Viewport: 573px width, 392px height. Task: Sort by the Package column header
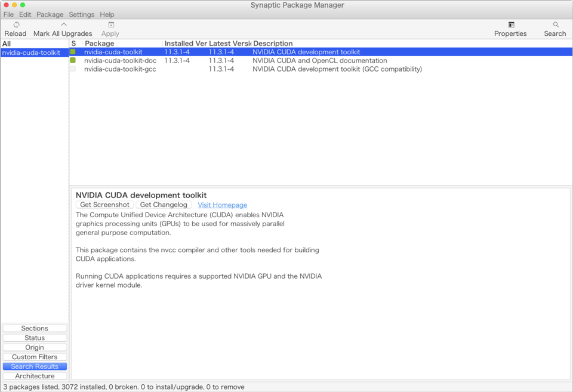coord(100,44)
